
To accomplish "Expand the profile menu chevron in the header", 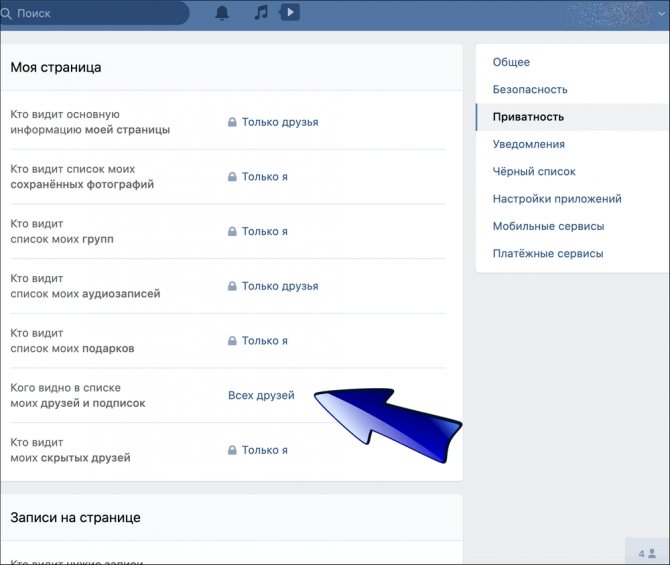I will [x=662, y=13].
